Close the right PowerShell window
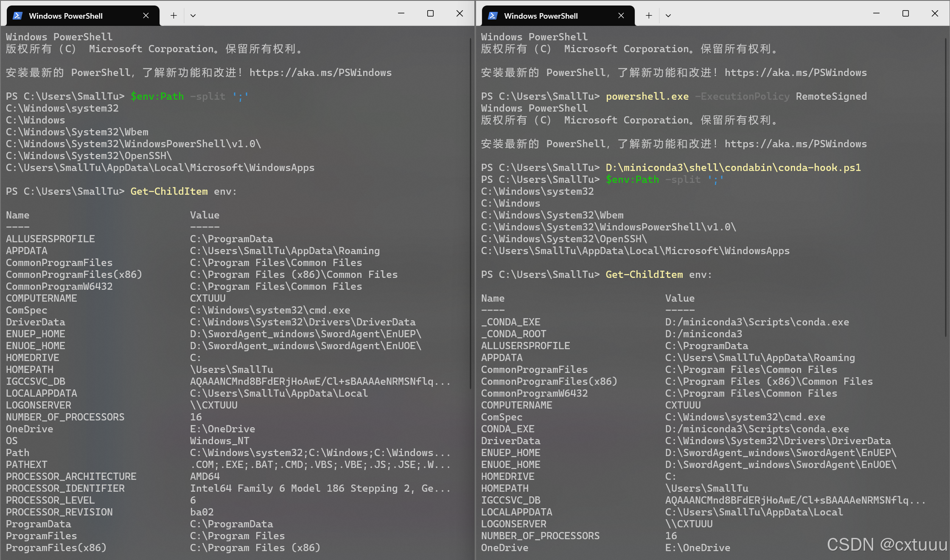Image resolution: width=950 pixels, height=560 pixels. tap(935, 14)
